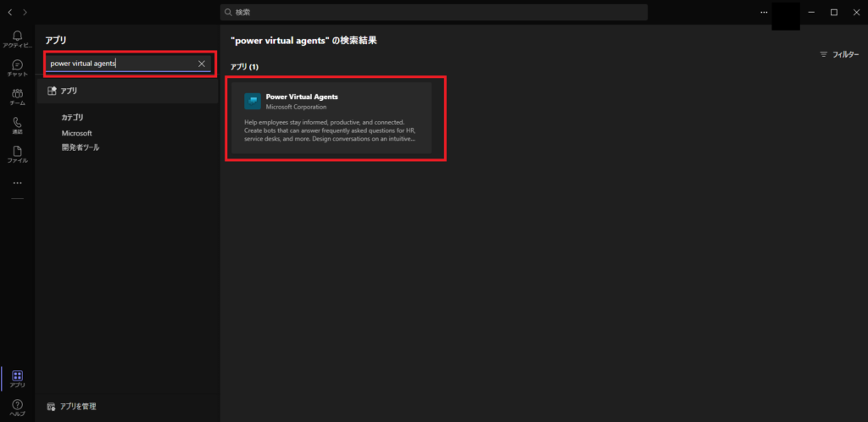Clear the app search with the X
The width and height of the screenshot is (868, 422).
click(x=202, y=64)
